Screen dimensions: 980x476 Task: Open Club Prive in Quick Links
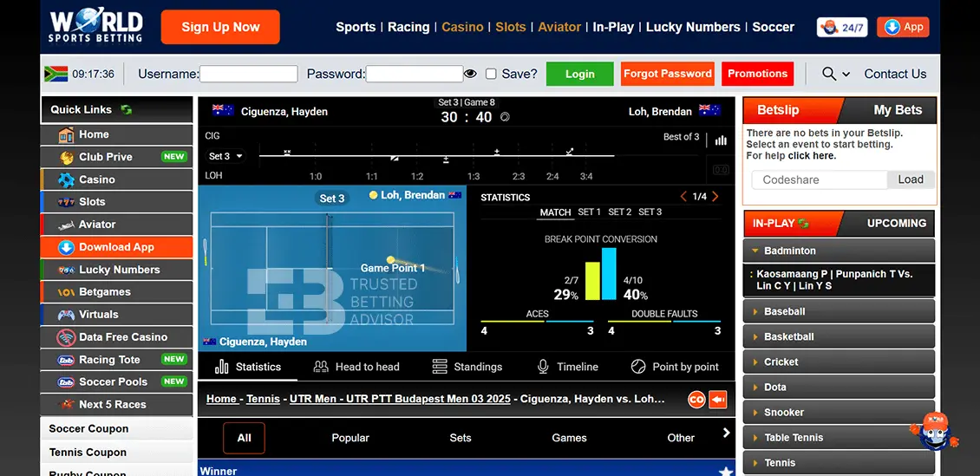pos(116,157)
